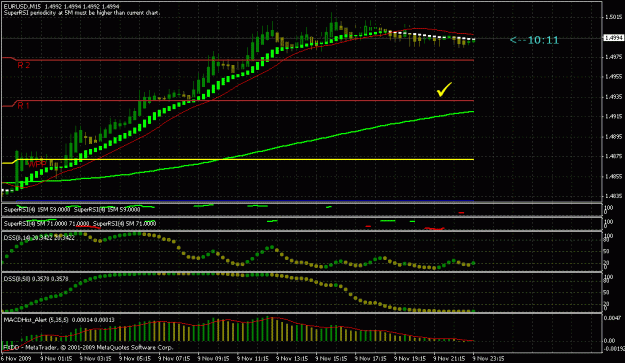Select the WPP weekly pivot label
This screenshot has width=625, height=363.
pos(37,164)
